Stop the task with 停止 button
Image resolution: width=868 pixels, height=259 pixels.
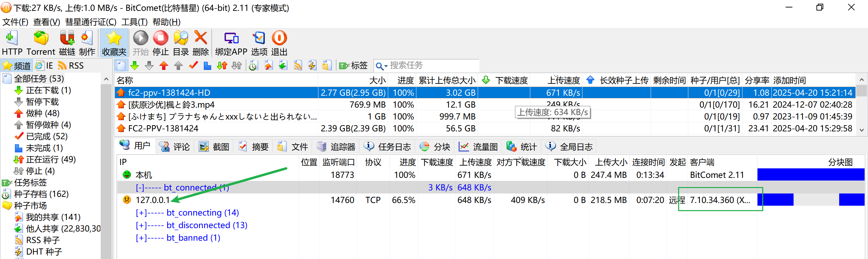tap(160, 43)
